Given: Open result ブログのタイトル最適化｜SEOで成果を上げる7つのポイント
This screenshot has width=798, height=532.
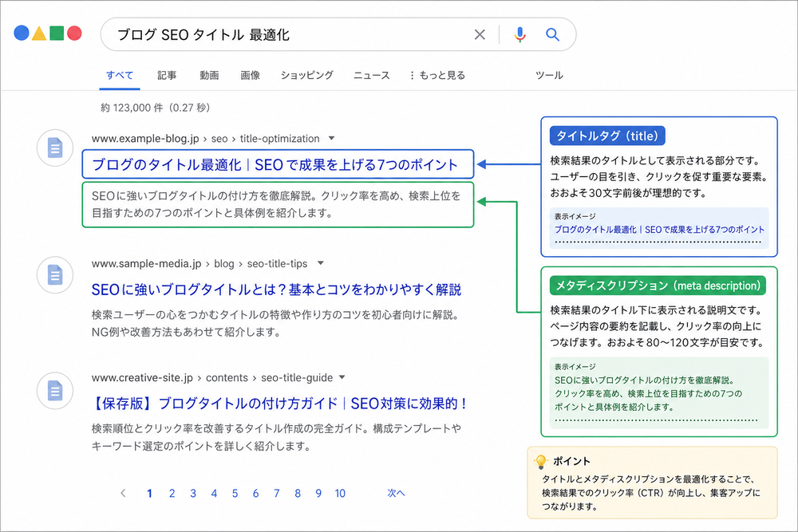Looking at the screenshot, I should pyautogui.click(x=275, y=165).
